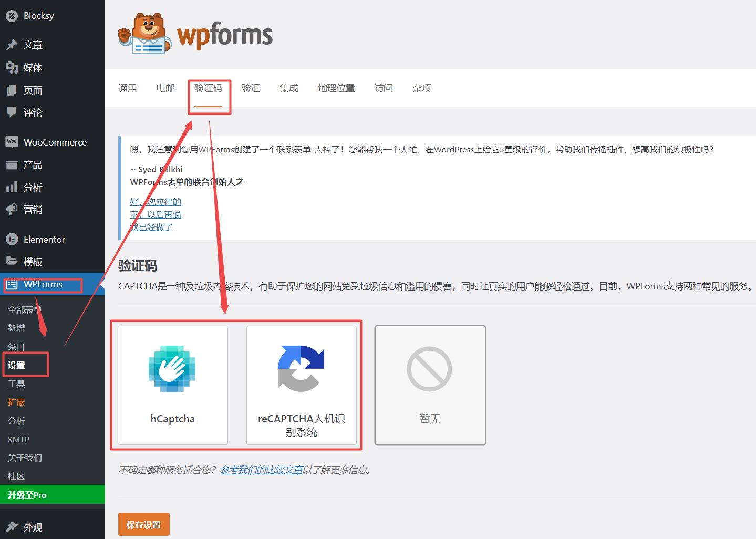Open the 条目 submenu item

tap(16, 347)
